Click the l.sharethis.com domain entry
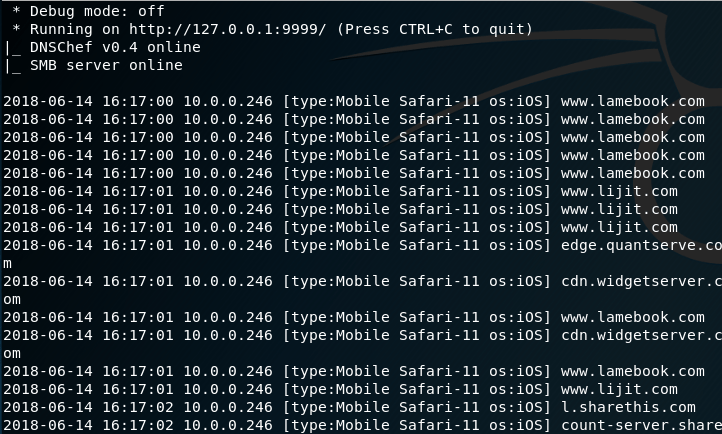Image resolution: width=722 pixels, height=434 pixels. pos(628,407)
